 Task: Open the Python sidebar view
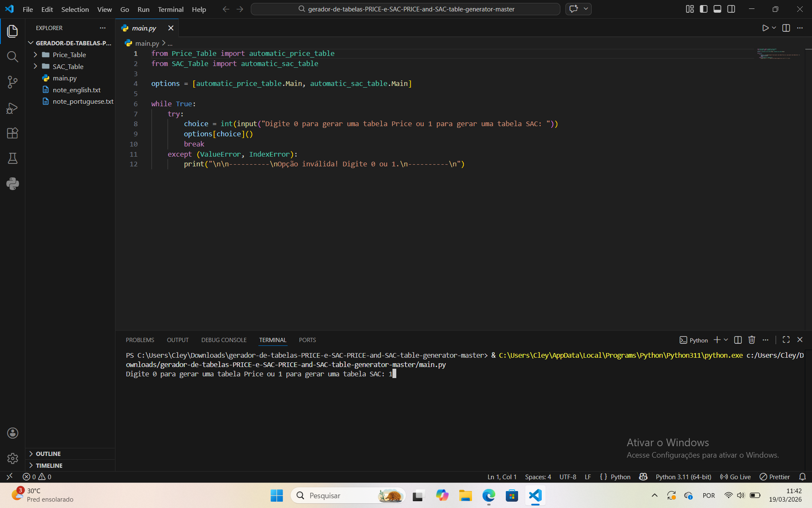click(13, 184)
